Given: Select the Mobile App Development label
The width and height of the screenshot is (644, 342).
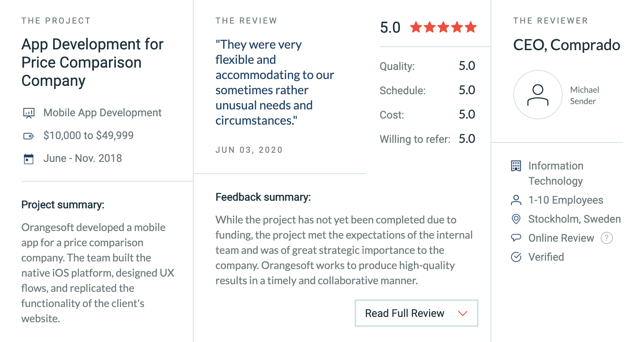Looking at the screenshot, I should pyautogui.click(x=103, y=113).
